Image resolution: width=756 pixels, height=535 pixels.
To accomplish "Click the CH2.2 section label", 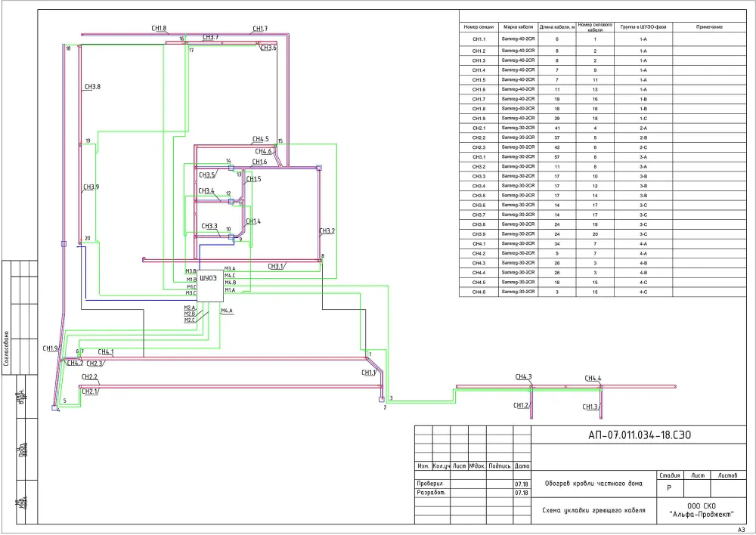I will 89,377.
